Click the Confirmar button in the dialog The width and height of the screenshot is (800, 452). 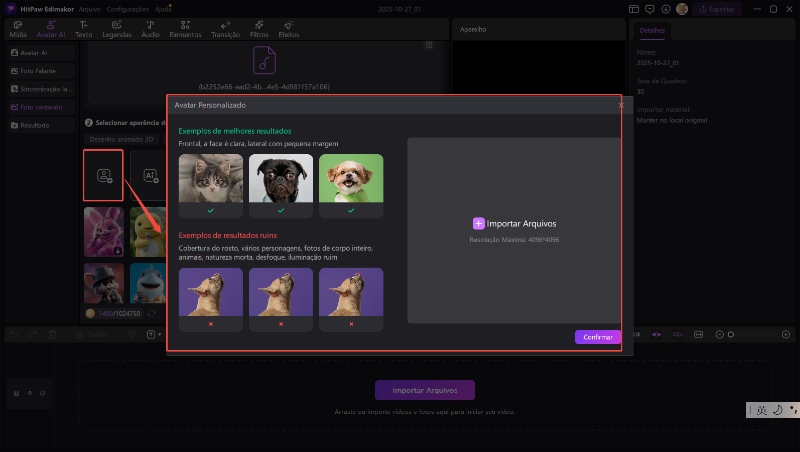tap(598, 337)
